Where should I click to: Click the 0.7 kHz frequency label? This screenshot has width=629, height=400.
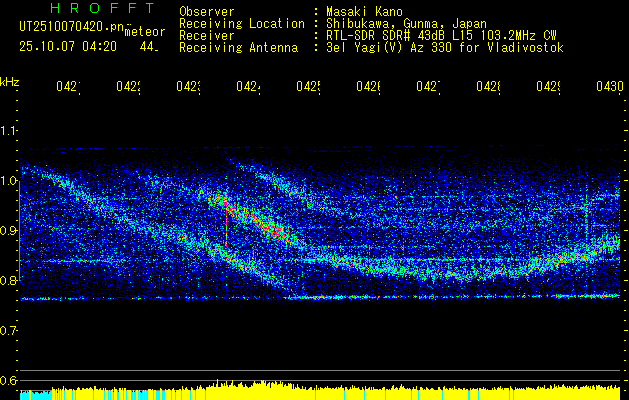coord(8,331)
